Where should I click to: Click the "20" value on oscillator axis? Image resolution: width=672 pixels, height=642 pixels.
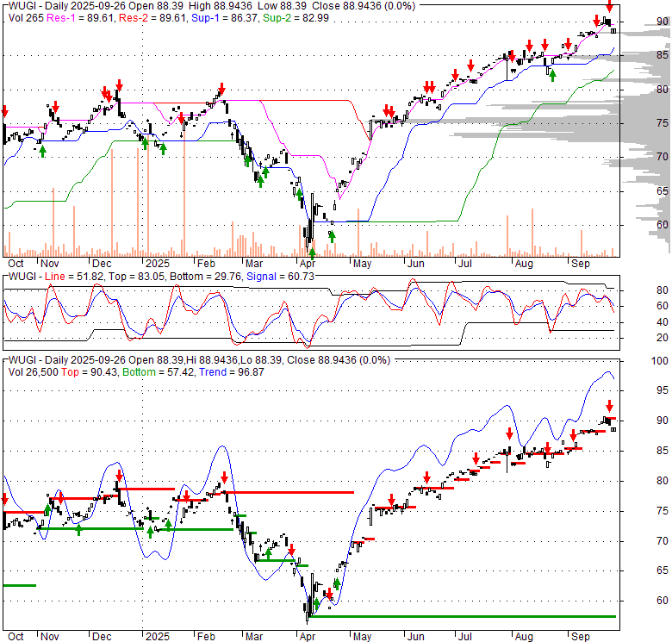[x=663, y=338]
